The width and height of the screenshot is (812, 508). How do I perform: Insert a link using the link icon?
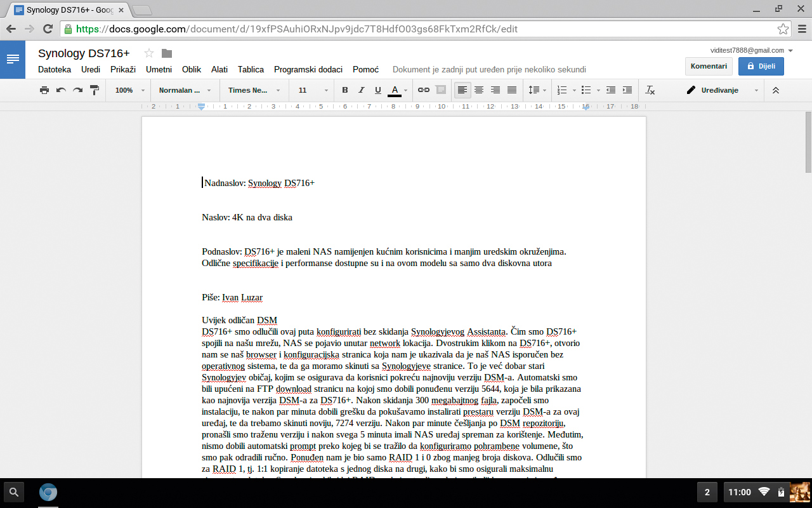tap(423, 90)
